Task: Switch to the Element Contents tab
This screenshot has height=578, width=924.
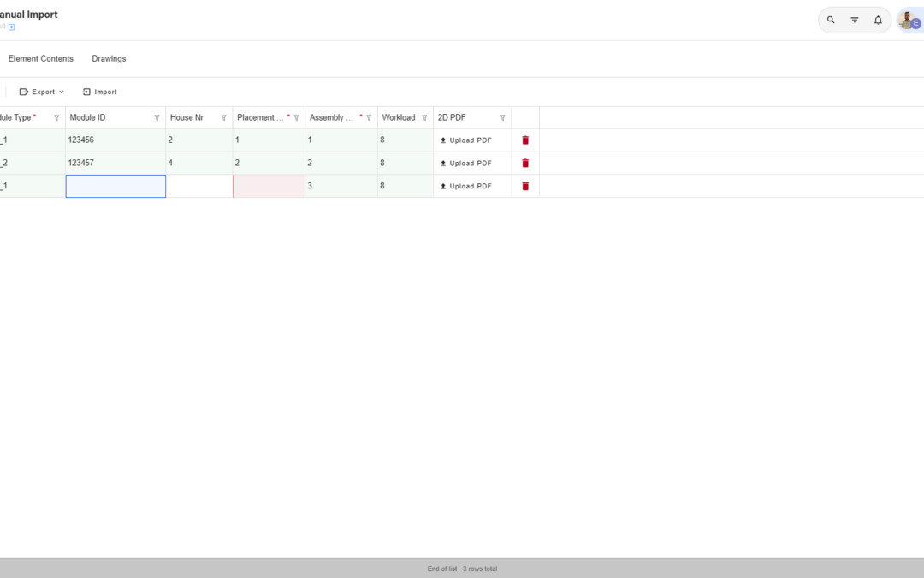Action: (x=41, y=59)
